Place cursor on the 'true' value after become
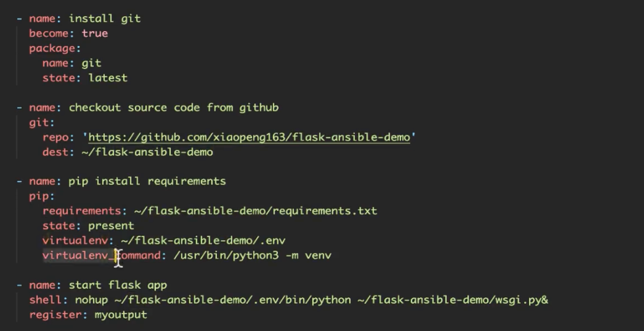The height and width of the screenshot is (331, 644). 94,33
